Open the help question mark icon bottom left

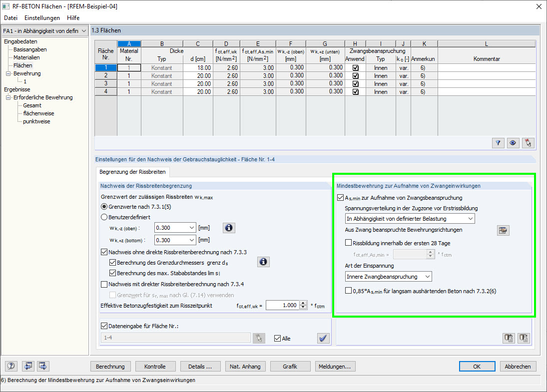pyautogui.click(x=11, y=366)
